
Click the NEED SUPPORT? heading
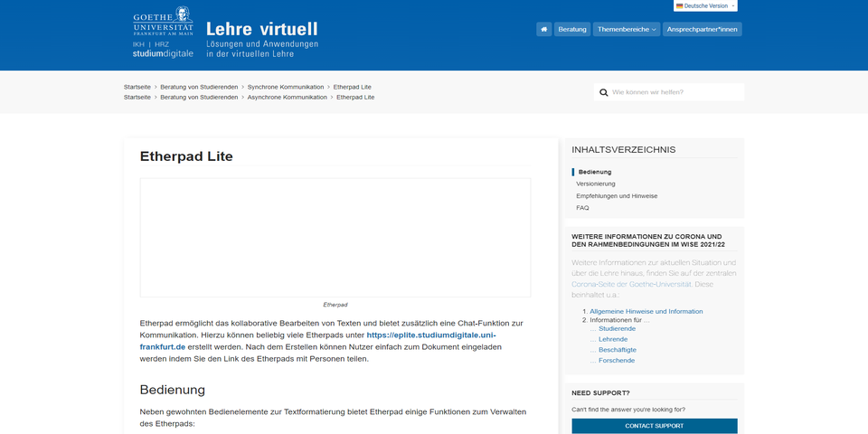[x=600, y=393]
